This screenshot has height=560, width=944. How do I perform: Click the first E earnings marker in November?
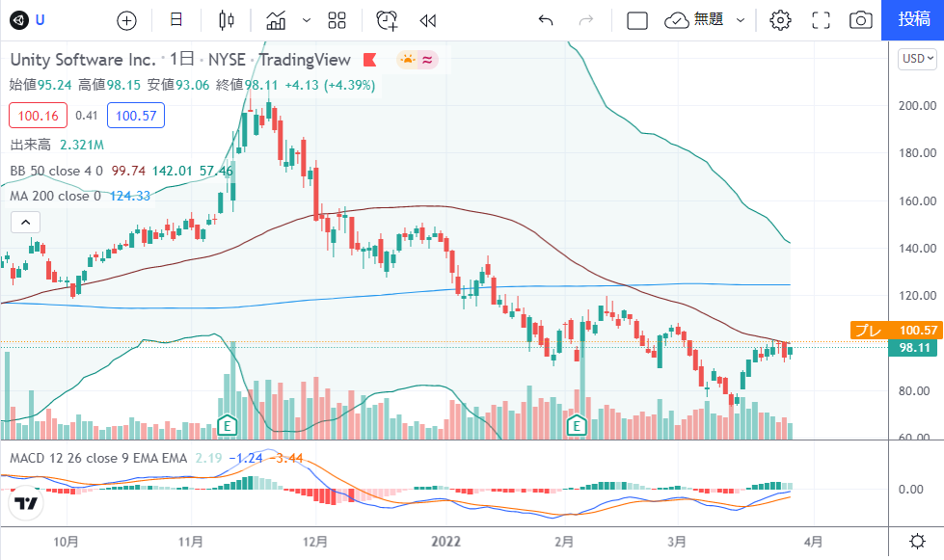coord(227,426)
